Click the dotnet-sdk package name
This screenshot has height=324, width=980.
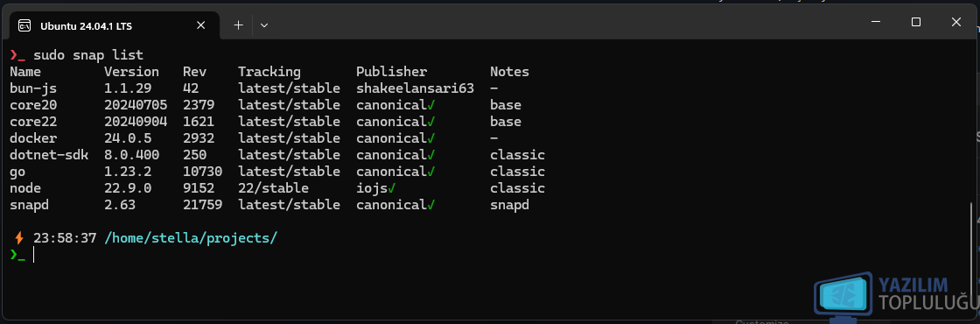(49, 154)
